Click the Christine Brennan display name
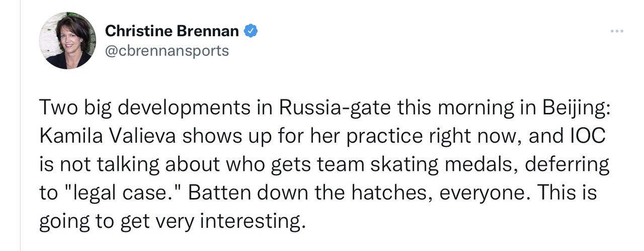The image size is (644, 251). tap(172, 31)
